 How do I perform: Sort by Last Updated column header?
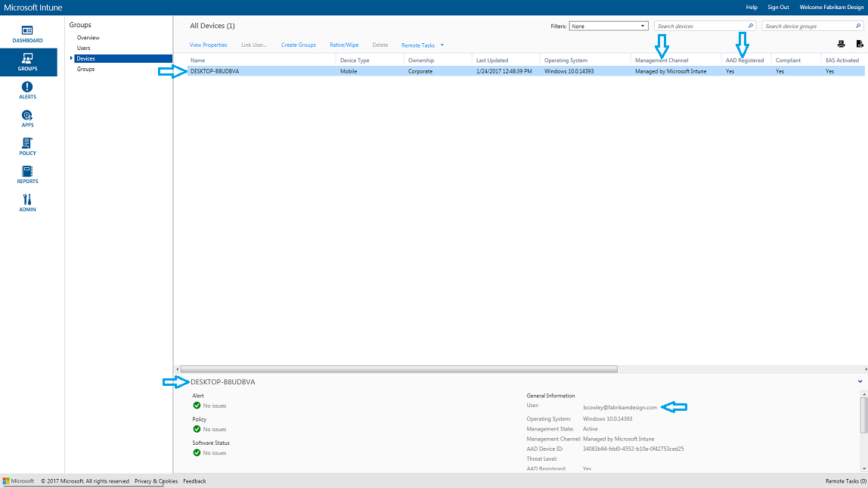click(x=492, y=61)
